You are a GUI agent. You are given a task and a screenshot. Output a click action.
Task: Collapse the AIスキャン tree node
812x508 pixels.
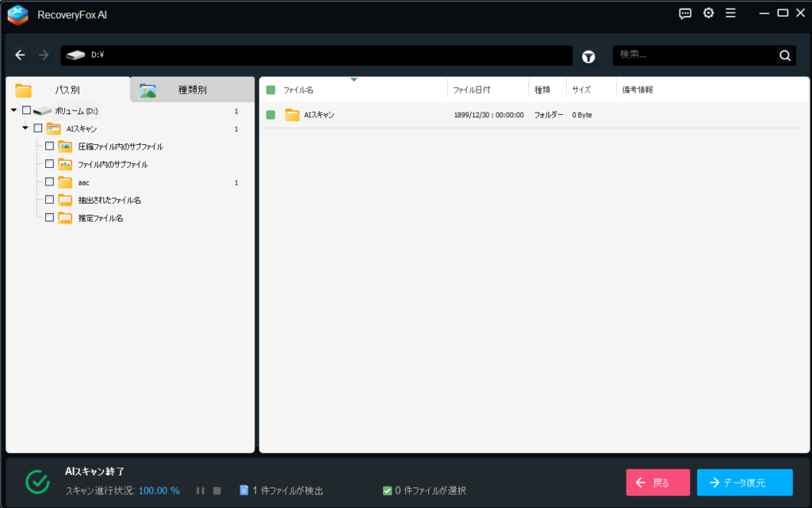[25, 128]
